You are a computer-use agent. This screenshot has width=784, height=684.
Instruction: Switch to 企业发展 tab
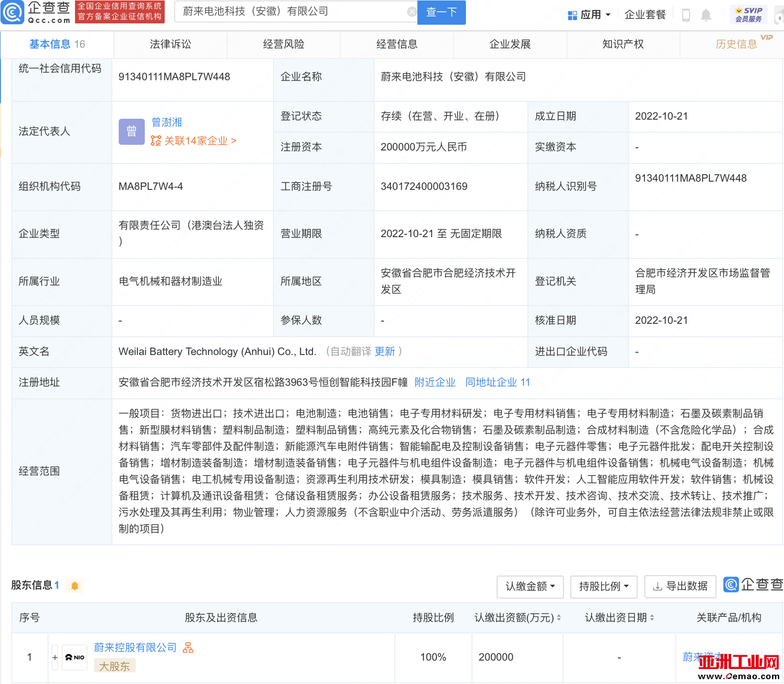(x=510, y=44)
